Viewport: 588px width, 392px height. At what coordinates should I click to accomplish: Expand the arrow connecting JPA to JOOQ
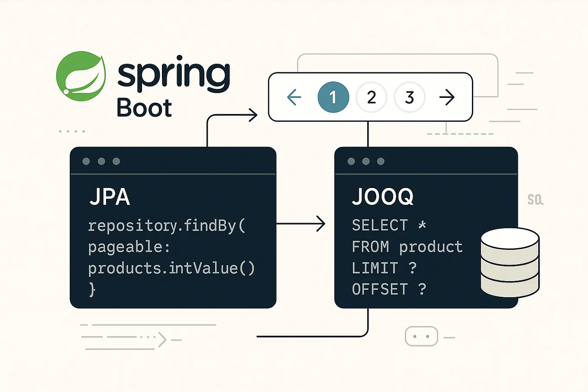click(x=301, y=224)
